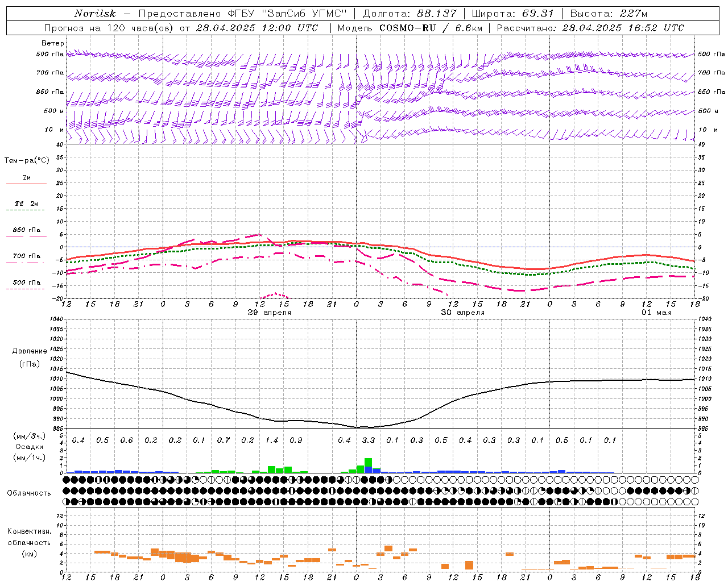
Task: Click the 'Td 2м' dew point legend entry
Action: [27, 203]
